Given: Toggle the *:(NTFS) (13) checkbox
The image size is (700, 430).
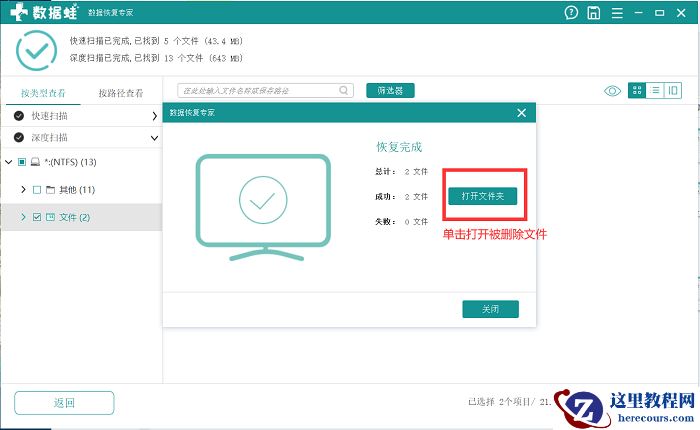Looking at the screenshot, I should pos(22,162).
